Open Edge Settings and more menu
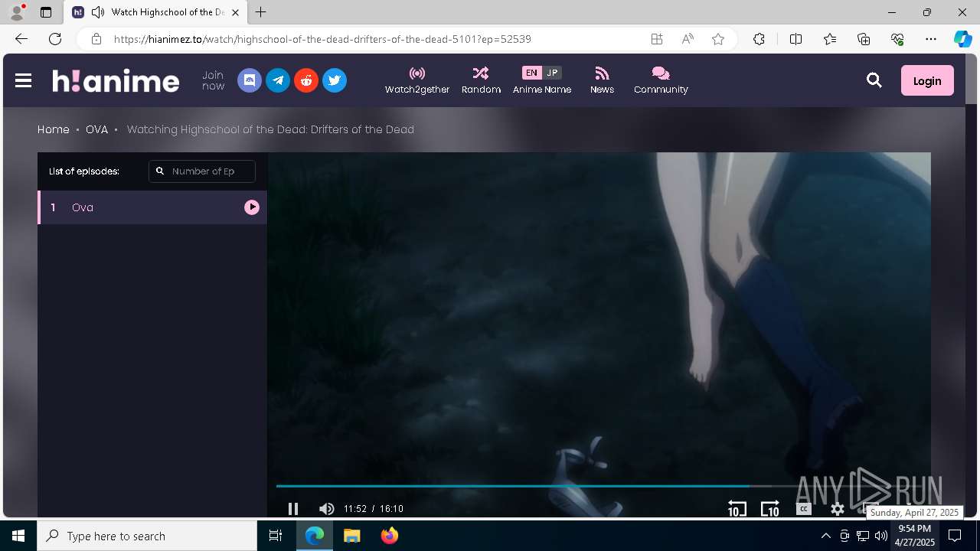 coord(931,39)
